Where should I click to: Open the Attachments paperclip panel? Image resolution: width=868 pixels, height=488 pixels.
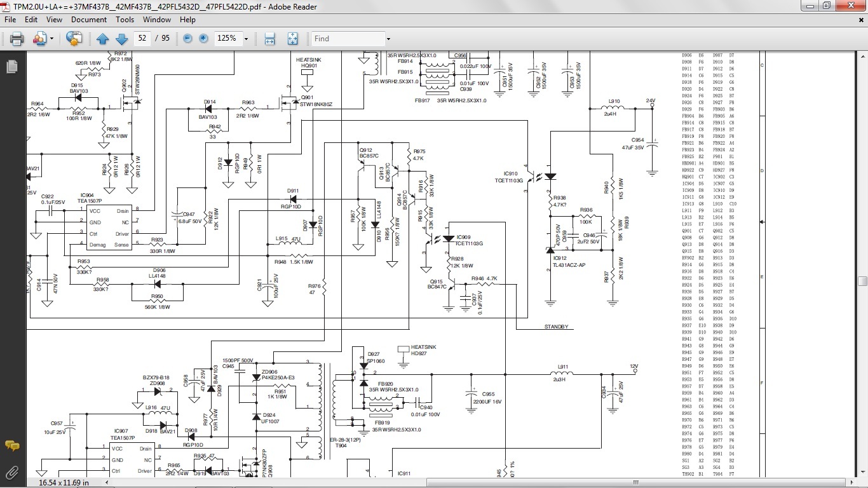pyautogui.click(x=11, y=472)
